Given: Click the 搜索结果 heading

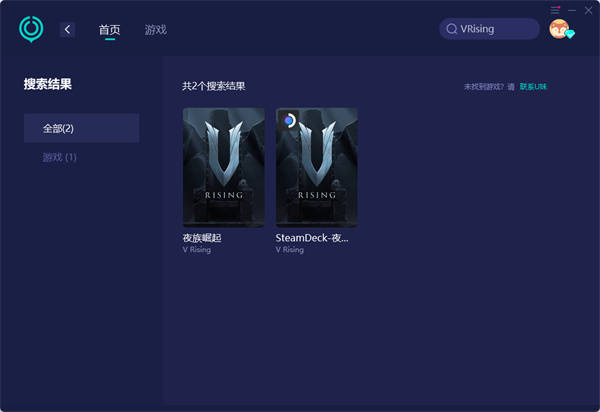Looking at the screenshot, I should [48, 84].
